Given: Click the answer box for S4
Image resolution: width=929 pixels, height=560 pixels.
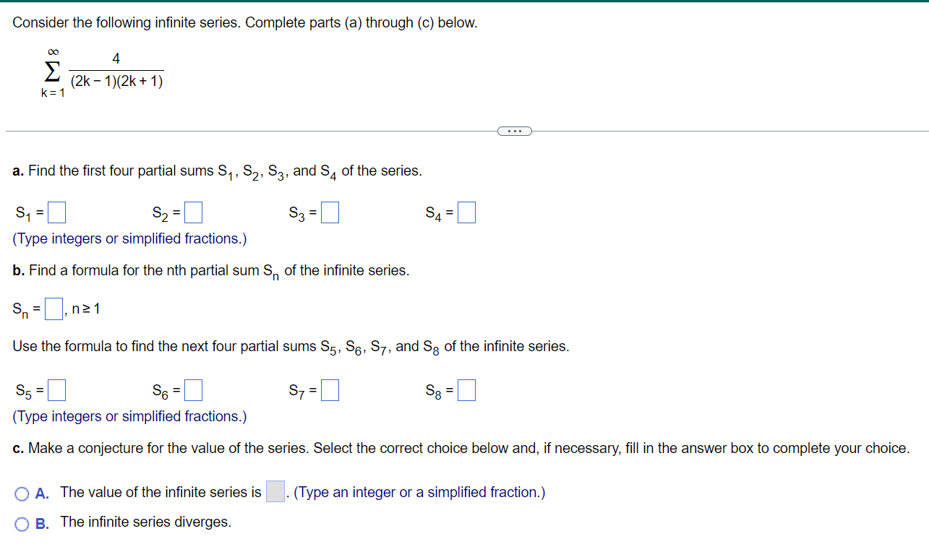Looking at the screenshot, I should [466, 212].
